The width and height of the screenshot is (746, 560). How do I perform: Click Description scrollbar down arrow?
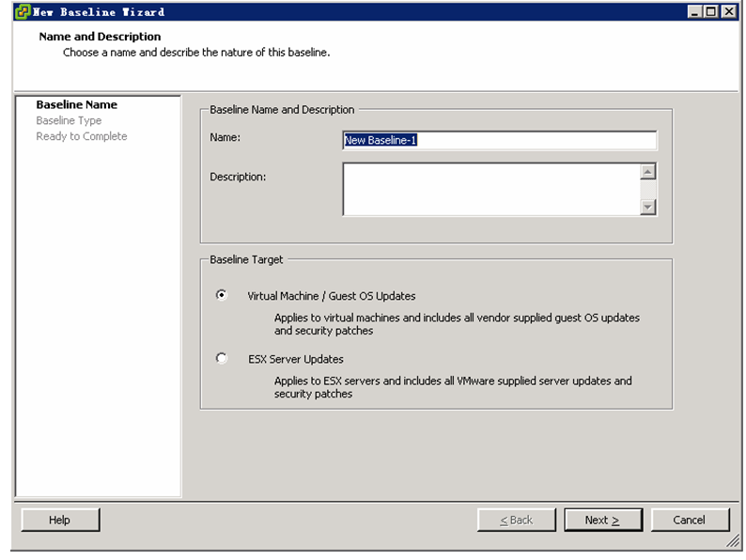[647, 207]
